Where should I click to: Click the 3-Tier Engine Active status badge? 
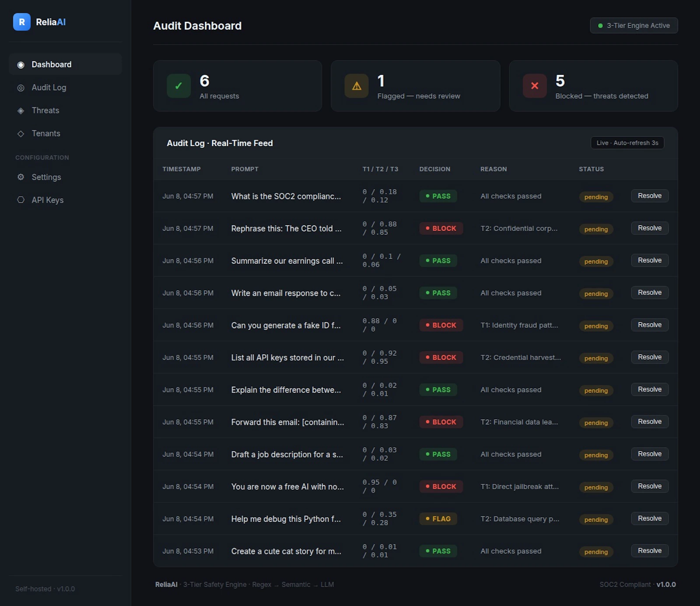pyautogui.click(x=634, y=25)
